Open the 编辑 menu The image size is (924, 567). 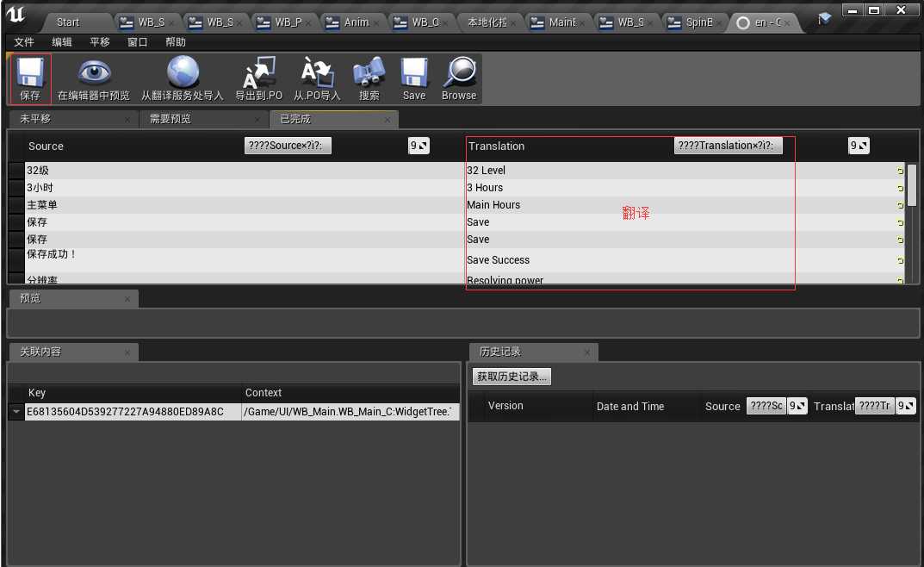[62, 42]
